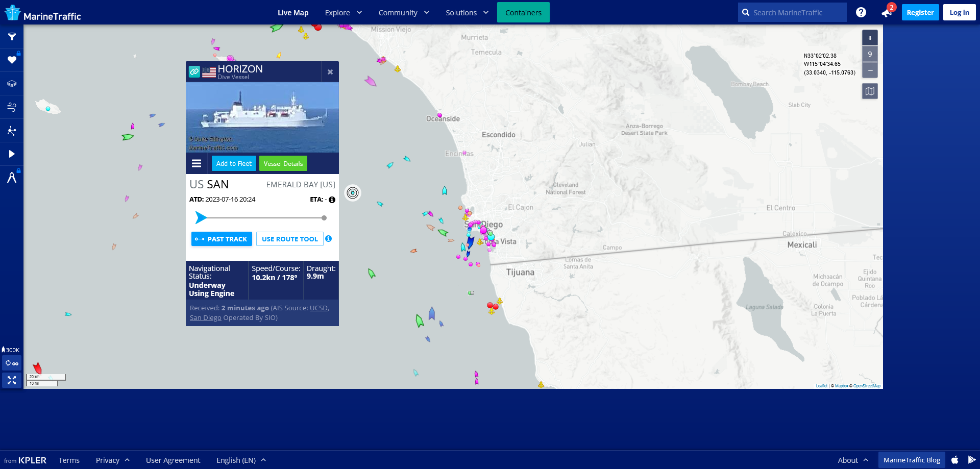
Task: Click into Search MarineTraffic field
Action: [792, 12]
